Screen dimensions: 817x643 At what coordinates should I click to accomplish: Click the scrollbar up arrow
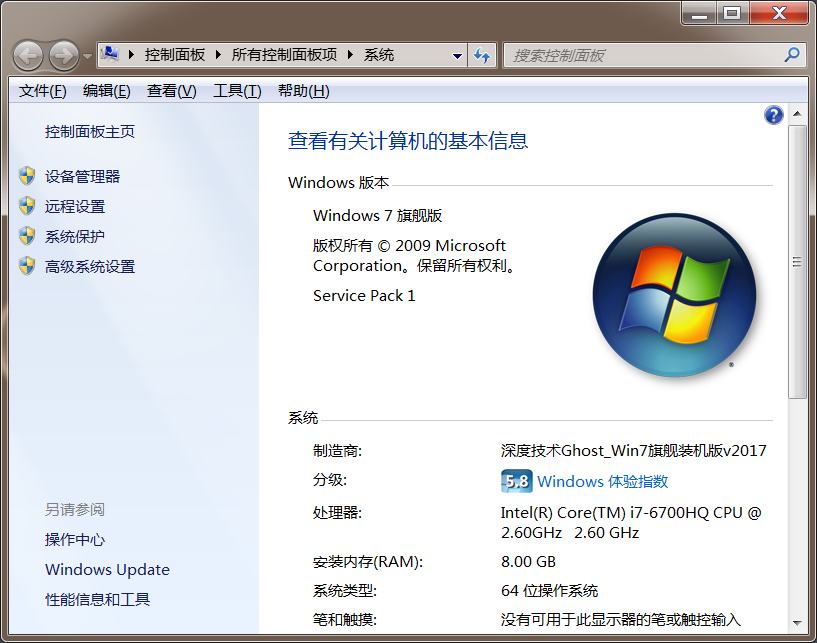point(797,114)
